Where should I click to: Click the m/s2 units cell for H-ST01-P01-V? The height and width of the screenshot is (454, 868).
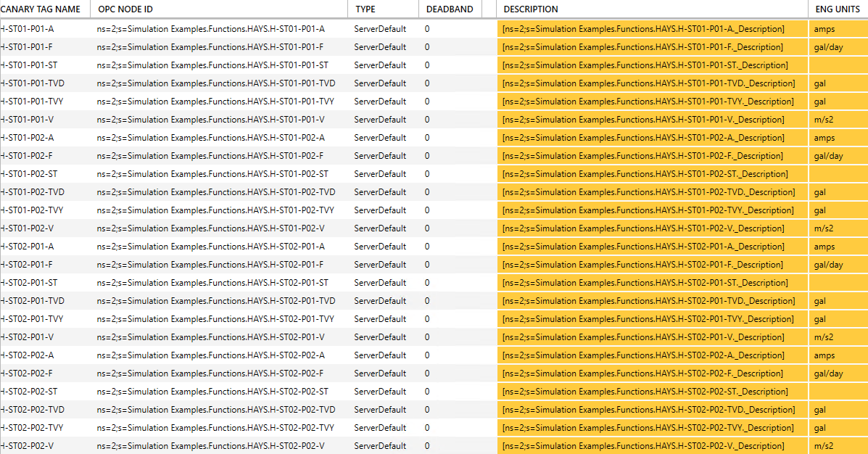(x=824, y=120)
